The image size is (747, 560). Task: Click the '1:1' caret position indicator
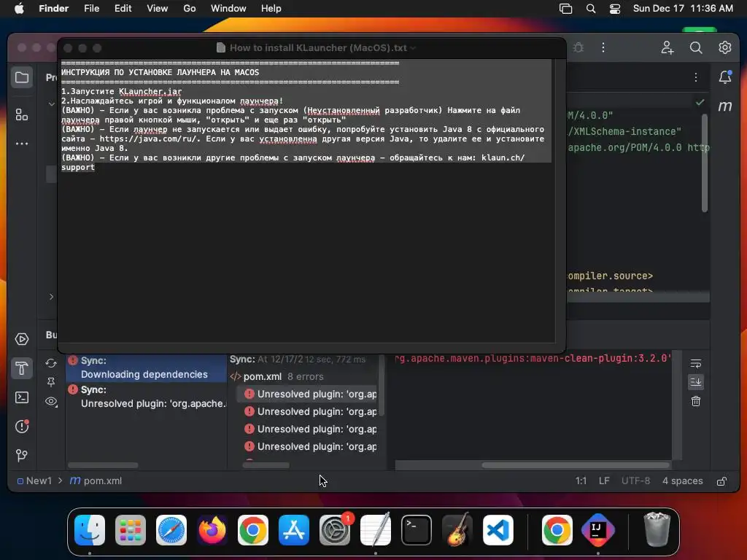pyautogui.click(x=581, y=481)
